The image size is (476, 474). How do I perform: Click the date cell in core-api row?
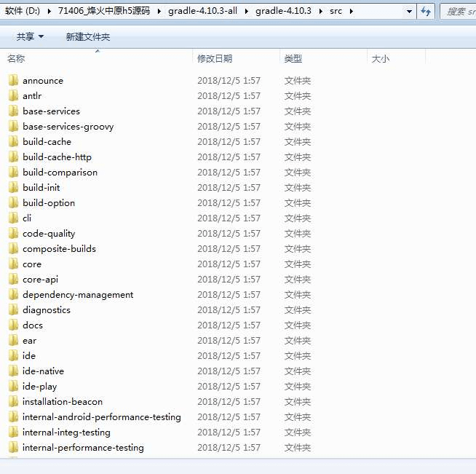(229, 279)
